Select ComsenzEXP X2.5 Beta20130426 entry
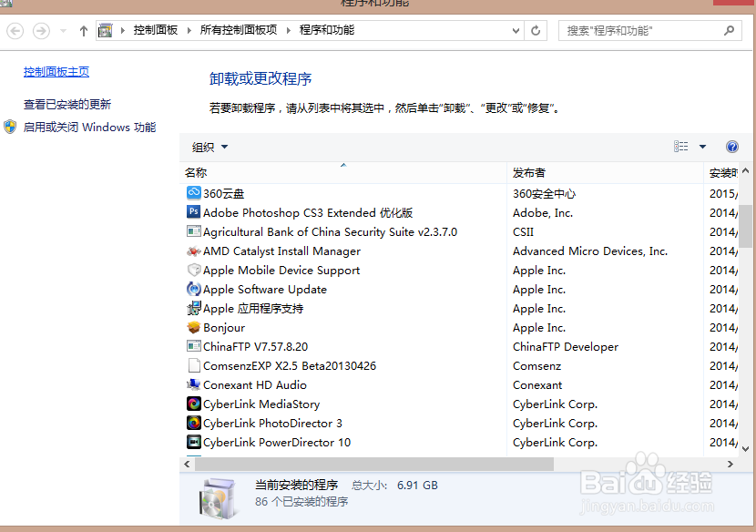Viewport: 756px width, 532px height. (290, 365)
